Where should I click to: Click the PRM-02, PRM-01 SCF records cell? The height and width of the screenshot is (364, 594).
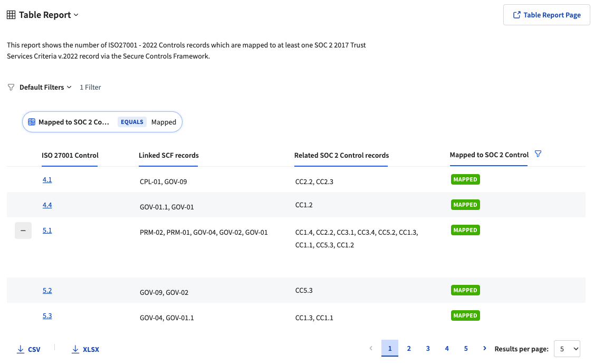point(204,232)
